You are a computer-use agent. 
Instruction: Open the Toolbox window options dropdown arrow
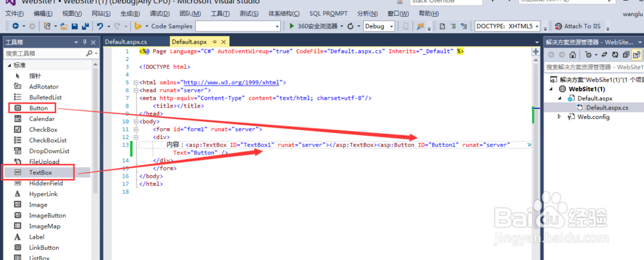click(77, 42)
